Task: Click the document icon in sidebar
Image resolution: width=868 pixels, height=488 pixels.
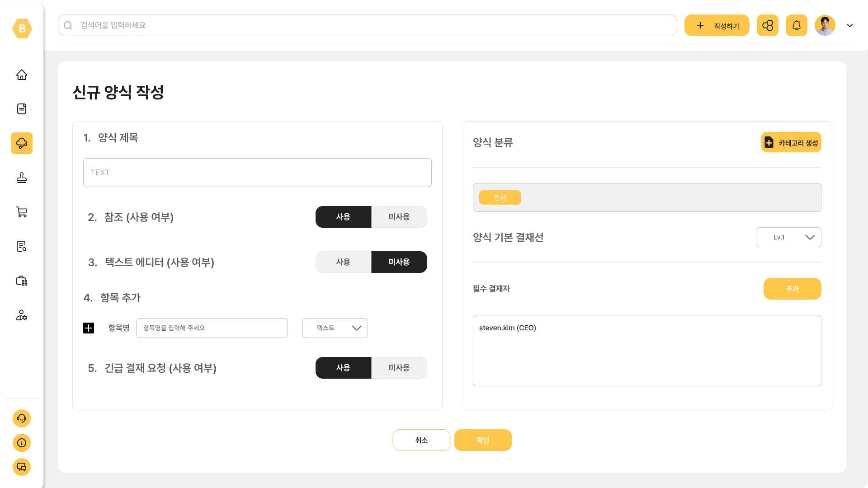Action: [x=22, y=109]
